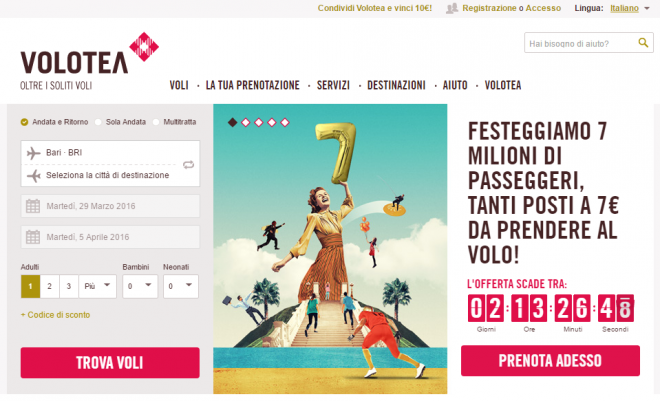Click the Volotea logo
660x401 pixels.
pyautogui.click(x=89, y=61)
